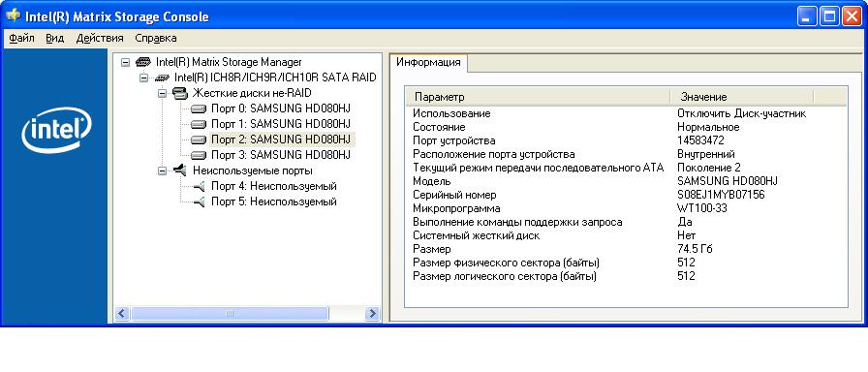Viewport: 868px width, 372px height.
Task: Click the non-RAID hard disks group icon
Action: tap(180, 93)
